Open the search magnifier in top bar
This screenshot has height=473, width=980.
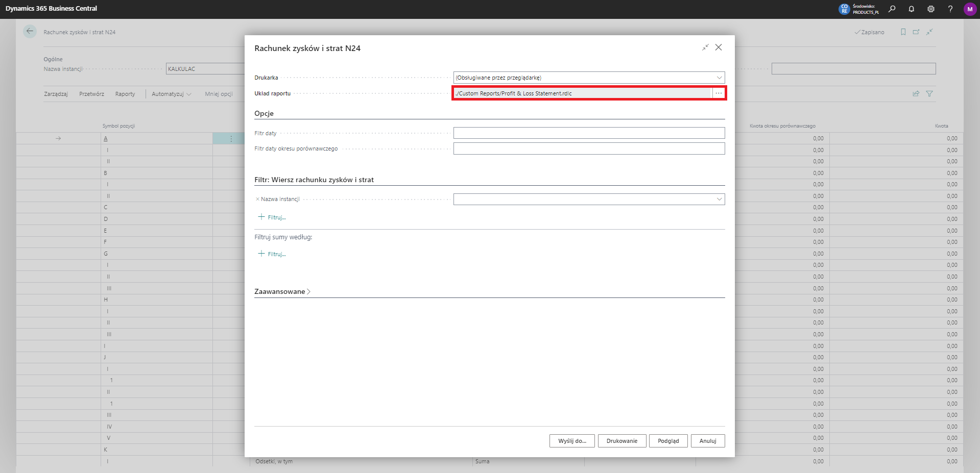[x=892, y=9]
